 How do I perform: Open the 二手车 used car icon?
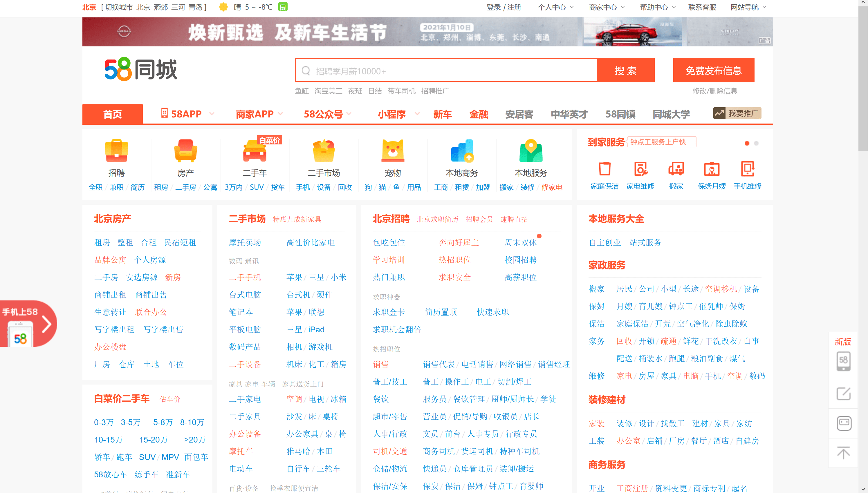[x=255, y=151]
